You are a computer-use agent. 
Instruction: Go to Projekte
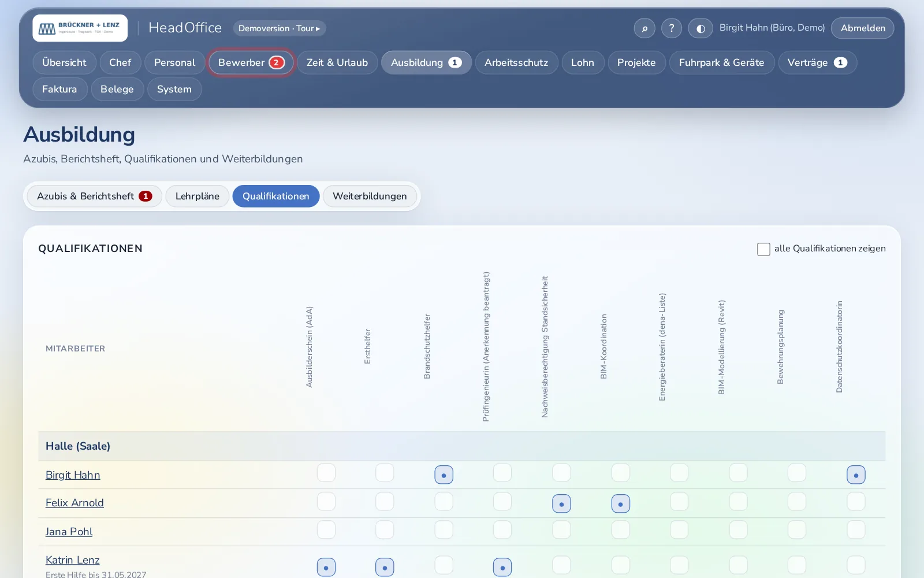click(x=636, y=62)
